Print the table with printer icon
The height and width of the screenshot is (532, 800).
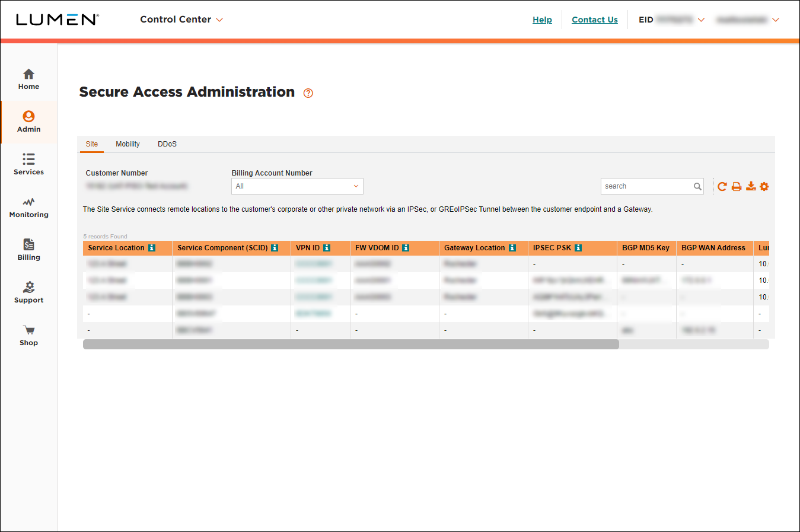737,186
